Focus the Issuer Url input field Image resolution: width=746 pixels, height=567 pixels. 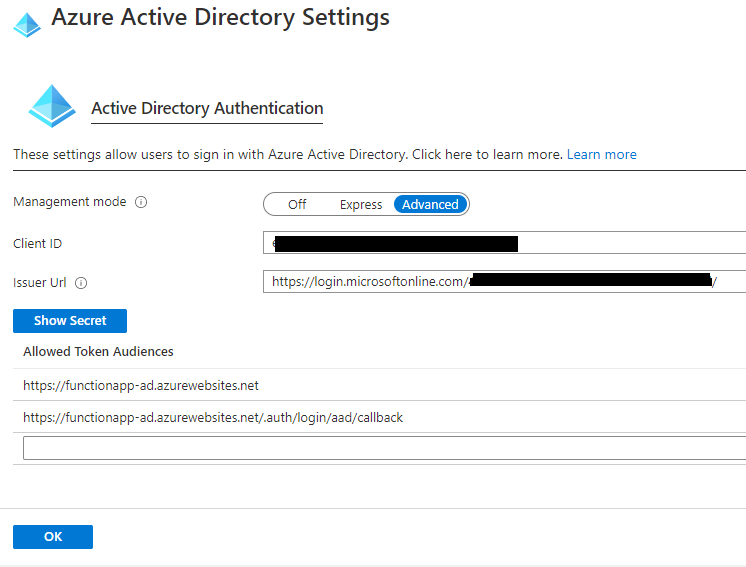click(504, 282)
